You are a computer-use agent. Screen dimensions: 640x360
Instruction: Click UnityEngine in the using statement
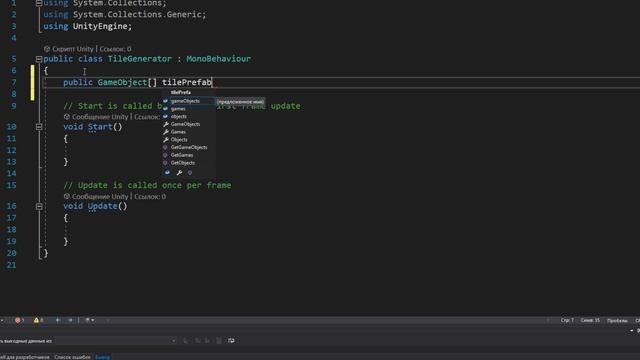tap(100, 26)
